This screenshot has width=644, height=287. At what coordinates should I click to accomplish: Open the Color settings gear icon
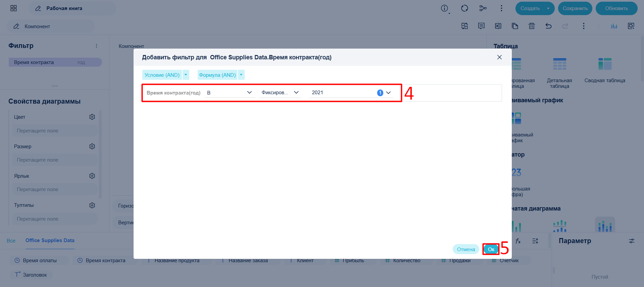pyautogui.click(x=92, y=117)
